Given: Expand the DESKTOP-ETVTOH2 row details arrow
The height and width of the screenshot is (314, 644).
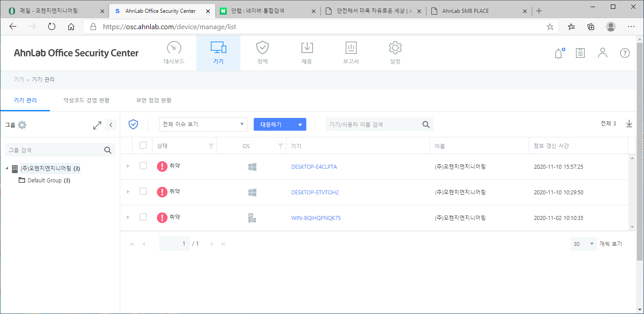Looking at the screenshot, I should click(x=128, y=192).
